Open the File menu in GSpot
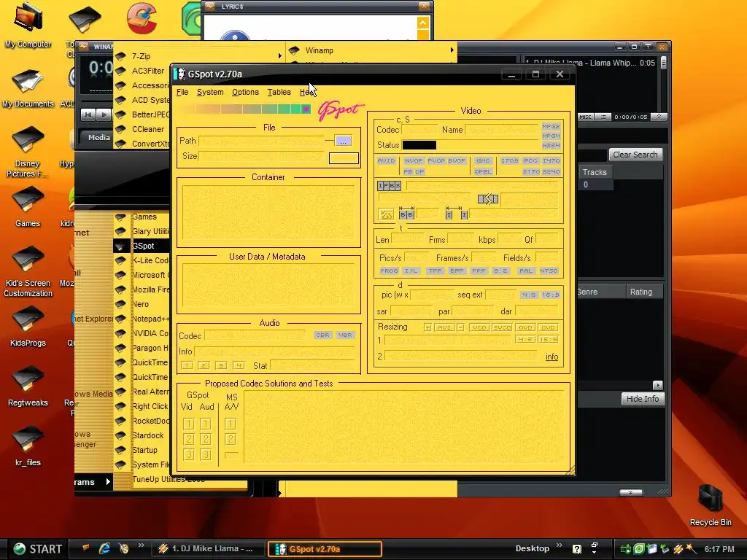 point(182,93)
